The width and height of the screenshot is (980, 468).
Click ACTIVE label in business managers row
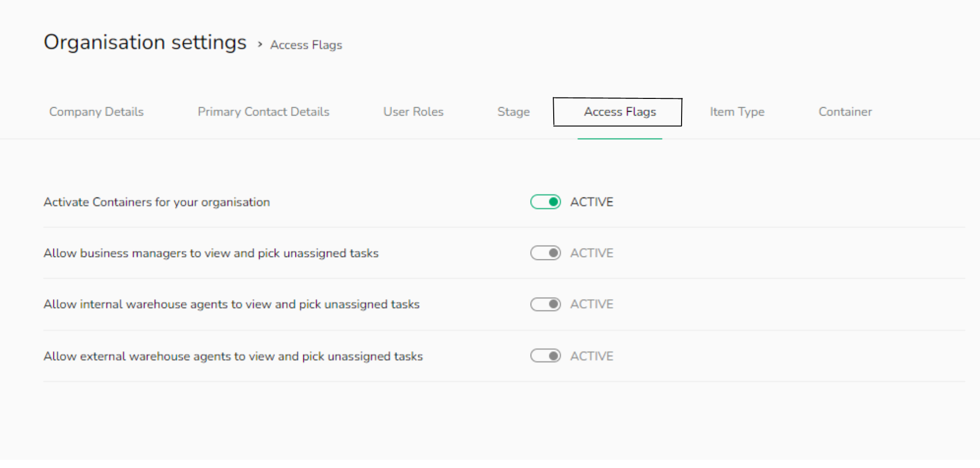click(591, 253)
